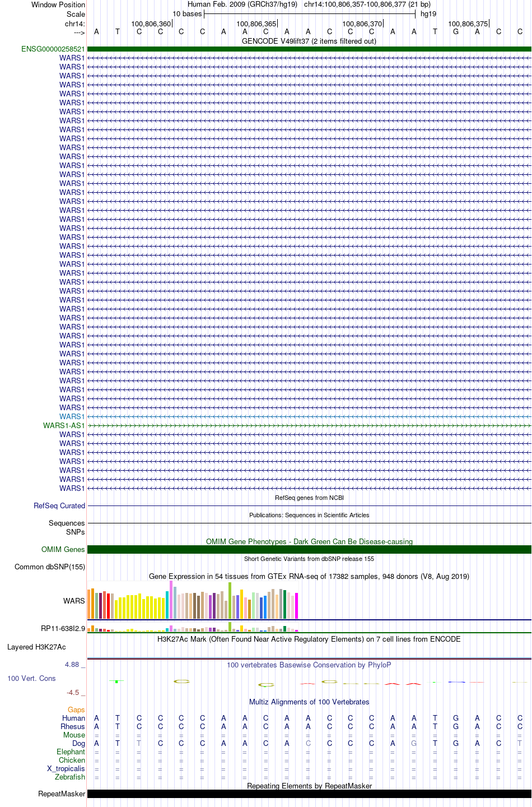Click the Zebrafish alignment row label

(x=70, y=777)
